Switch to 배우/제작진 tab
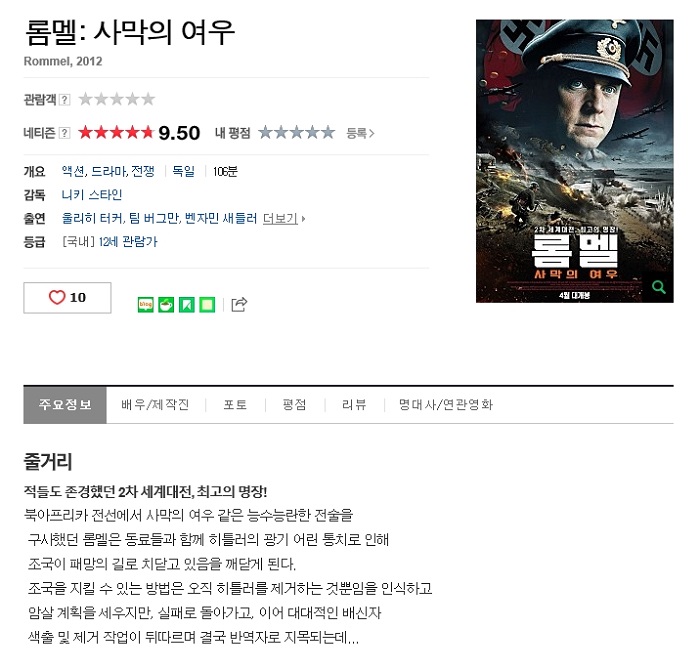This screenshot has height=670, width=700. click(155, 405)
